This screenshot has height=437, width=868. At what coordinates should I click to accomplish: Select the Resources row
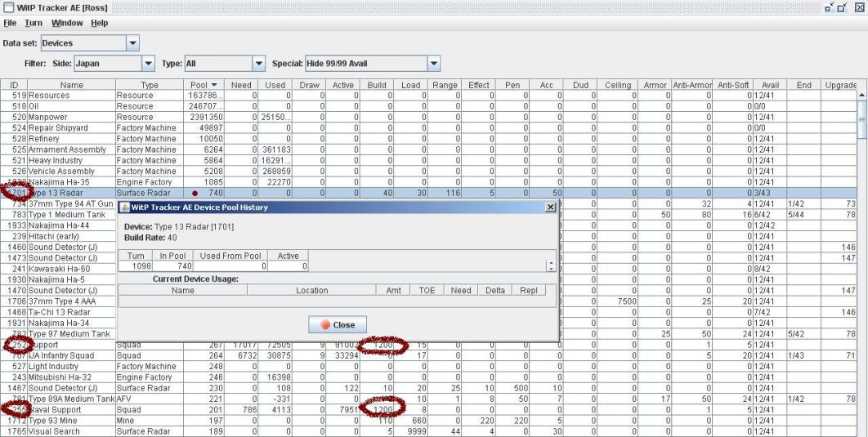429,96
